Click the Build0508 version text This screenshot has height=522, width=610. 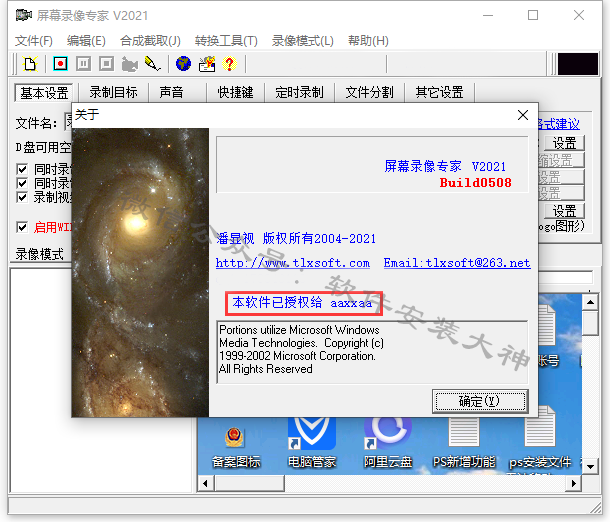(475, 182)
